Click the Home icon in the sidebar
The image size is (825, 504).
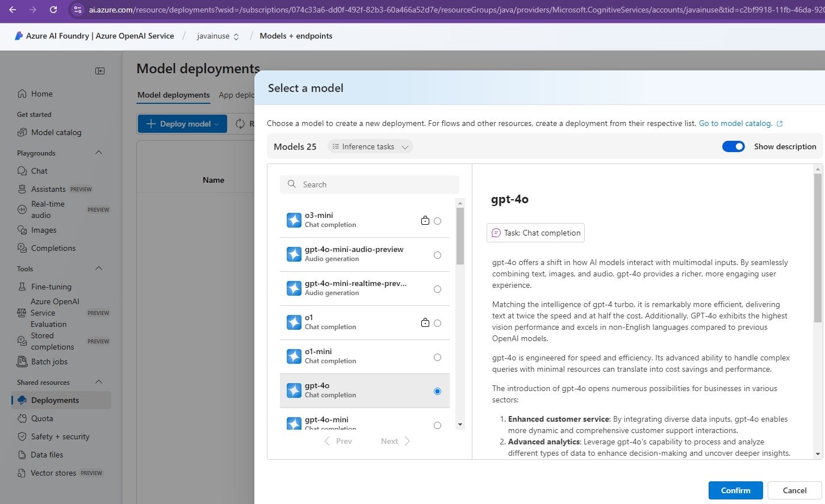tap(22, 94)
